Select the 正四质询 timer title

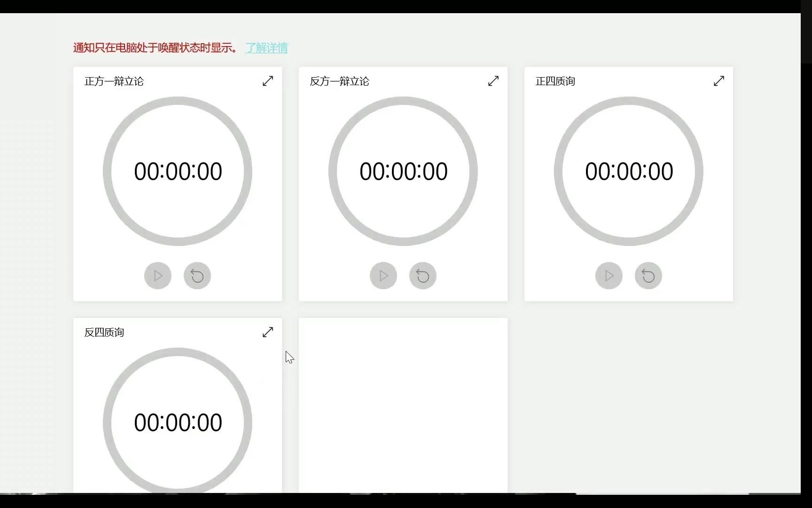click(555, 81)
